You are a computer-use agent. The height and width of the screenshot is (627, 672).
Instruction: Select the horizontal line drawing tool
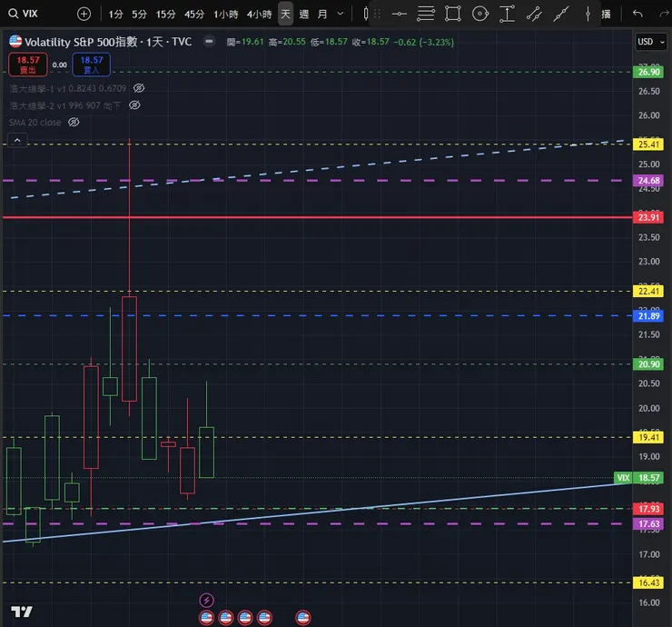(x=399, y=15)
